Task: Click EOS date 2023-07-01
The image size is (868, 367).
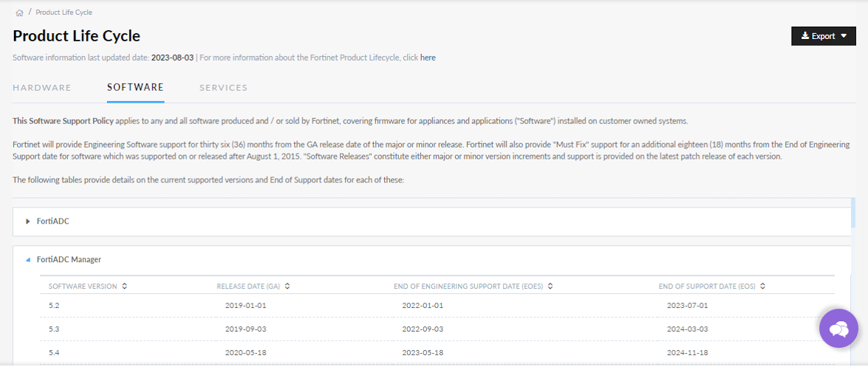Action: (688, 305)
